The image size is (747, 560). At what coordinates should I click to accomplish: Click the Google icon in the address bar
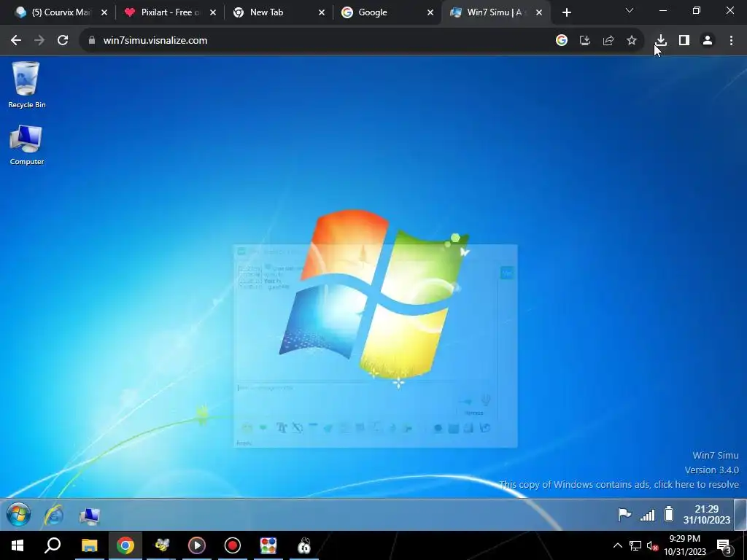point(562,41)
